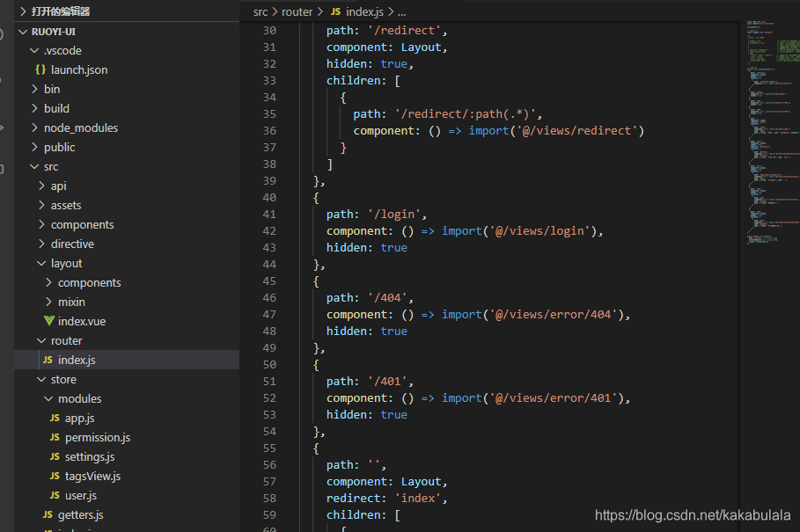
Task: Select the JS icon of router index.js
Action: coord(48,360)
